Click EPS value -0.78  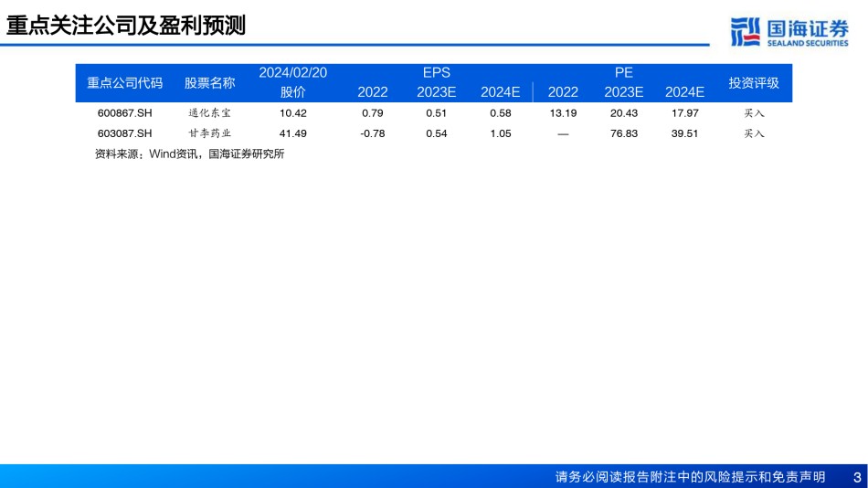(x=373, y=133)
